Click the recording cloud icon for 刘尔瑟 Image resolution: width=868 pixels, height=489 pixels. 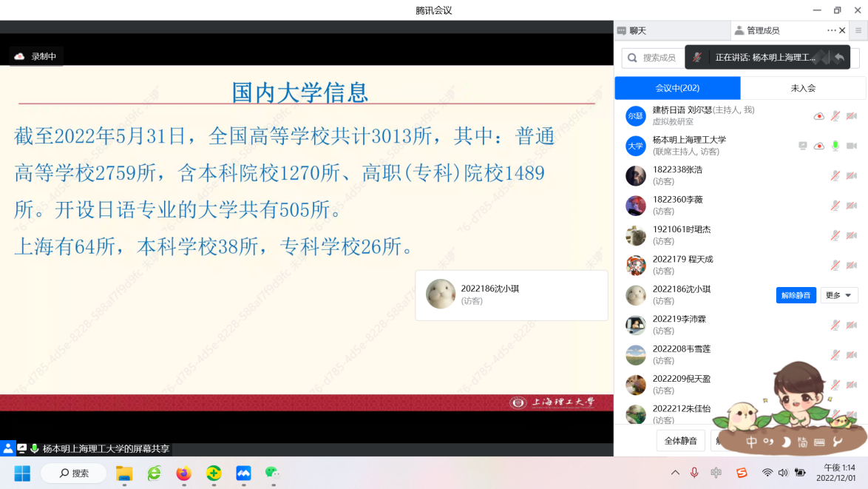[x=818, y=116]
